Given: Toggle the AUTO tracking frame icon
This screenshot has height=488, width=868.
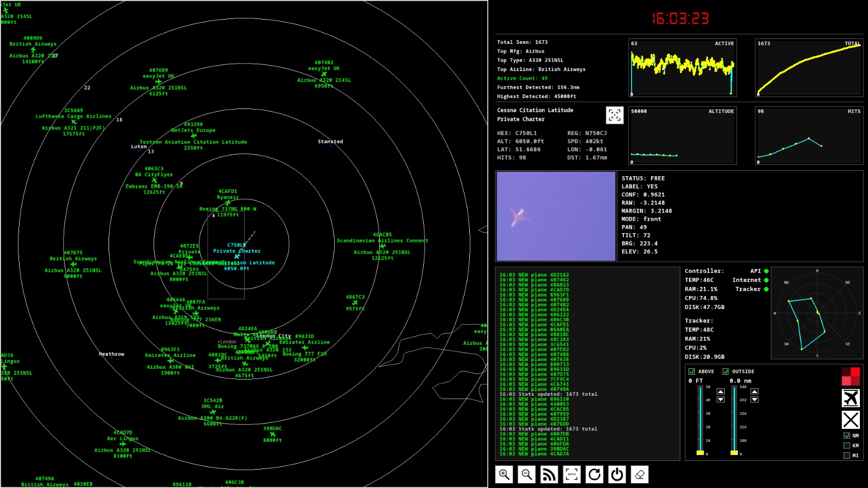Looking at the screenshot, I should click(572, 474).
